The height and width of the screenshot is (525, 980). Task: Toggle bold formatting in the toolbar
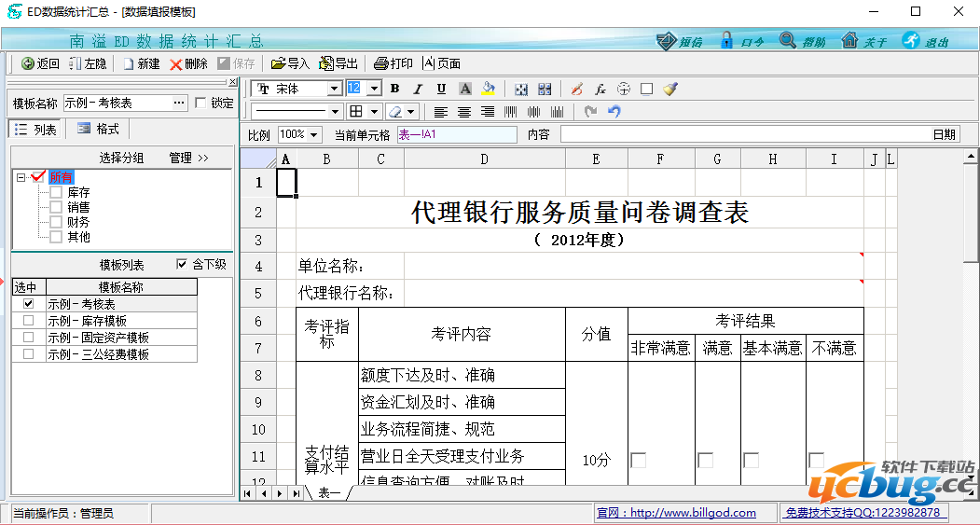(x=394, y=89)
